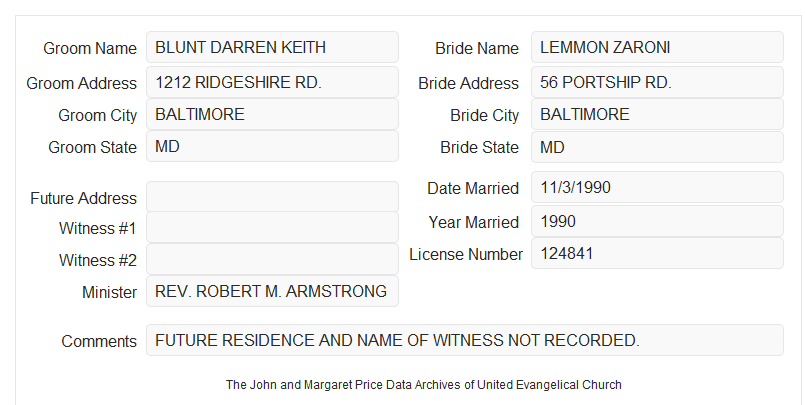
Task: Click the Groom Name field
Action: pos(272,47)
